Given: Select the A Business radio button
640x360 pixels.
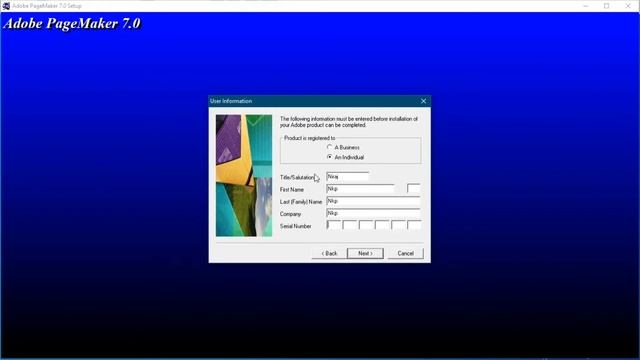Looking at the screenshot, I should pos(330,147).
